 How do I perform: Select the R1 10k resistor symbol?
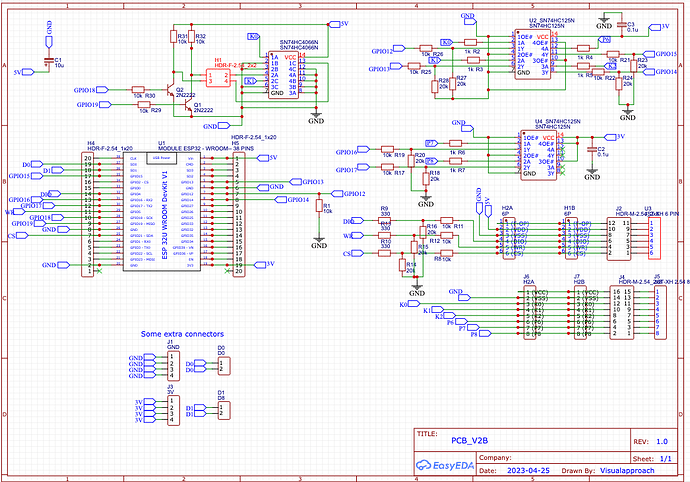(x=319, y=207)
